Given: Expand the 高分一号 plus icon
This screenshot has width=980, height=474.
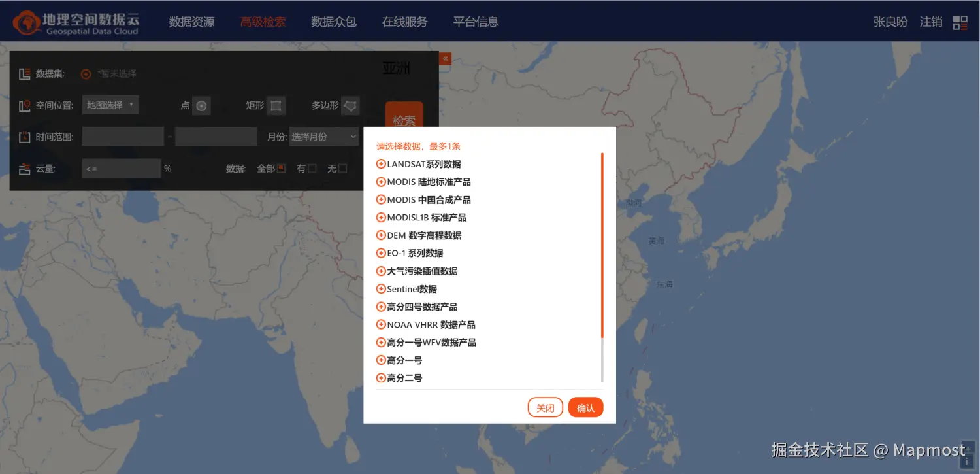Looking at the screenshot, I should click(x=381, y=360).
